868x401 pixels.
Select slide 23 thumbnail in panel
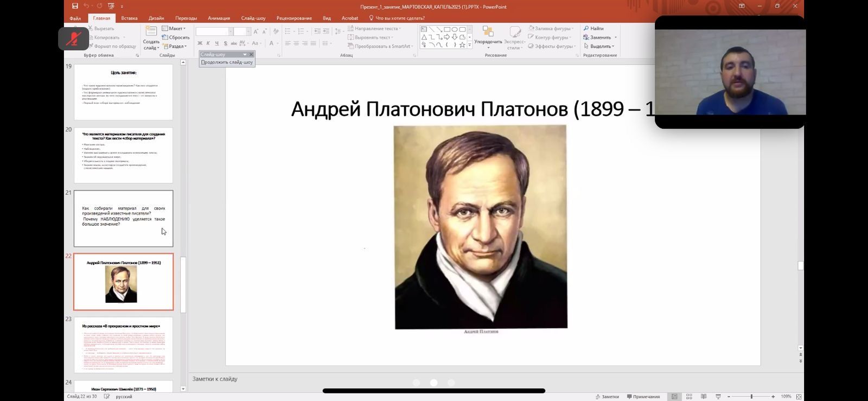tap(124, 345)
